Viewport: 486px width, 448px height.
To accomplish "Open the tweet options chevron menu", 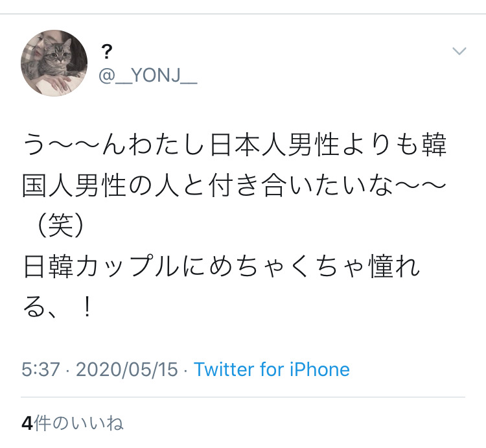I will point(459,51).
